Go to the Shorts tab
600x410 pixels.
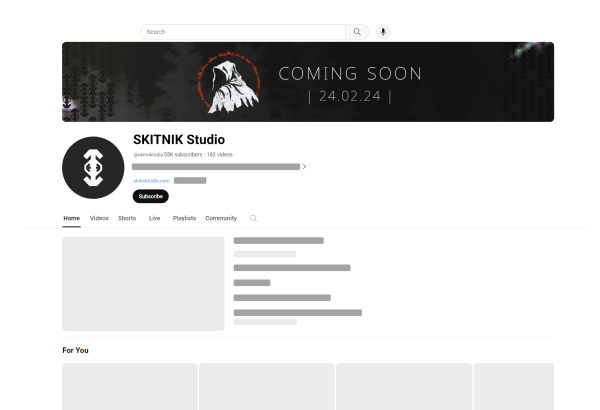[127, 218]
